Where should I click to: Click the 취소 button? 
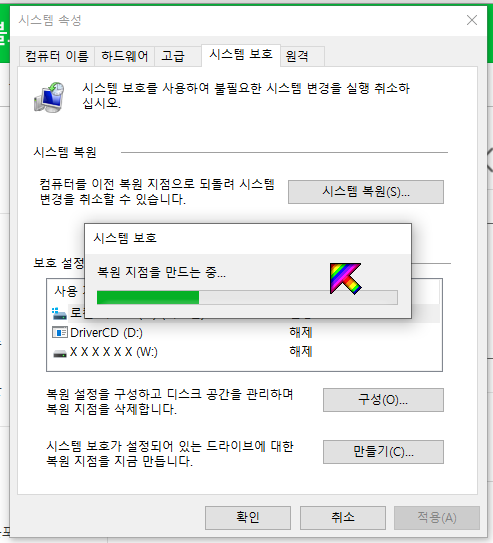[x=343, y=518]
